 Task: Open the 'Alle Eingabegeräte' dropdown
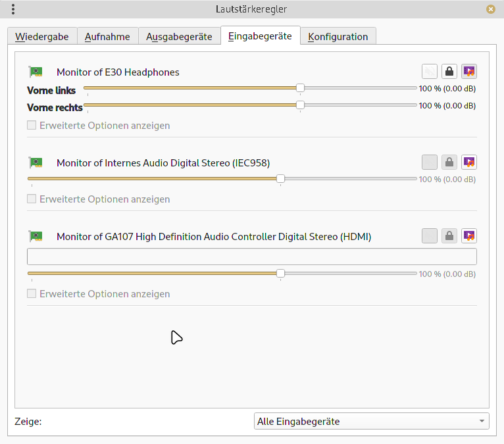point(371,421)
